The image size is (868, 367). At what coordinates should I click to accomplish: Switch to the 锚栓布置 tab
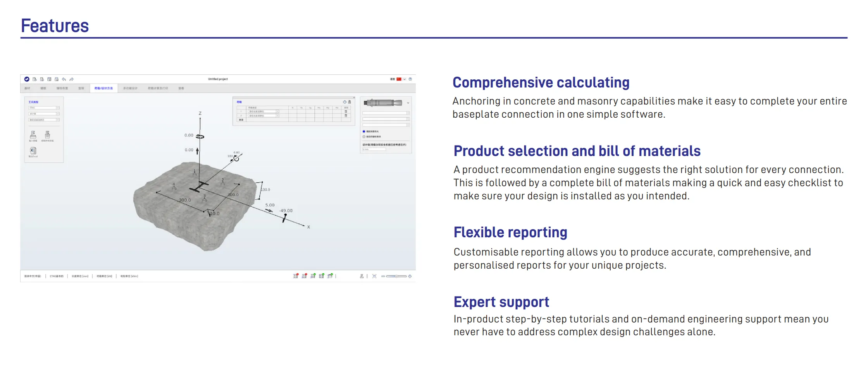point(62,88)
